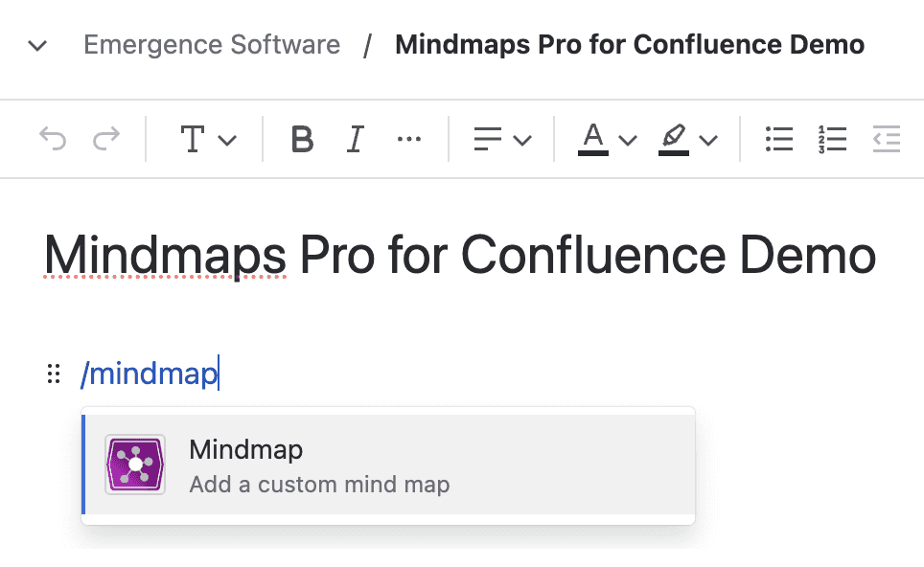924x567 pixels.
Task: Open Mindmaps Pro for Confluence Demo breadcrumb
Action: [x=630, y=45]
